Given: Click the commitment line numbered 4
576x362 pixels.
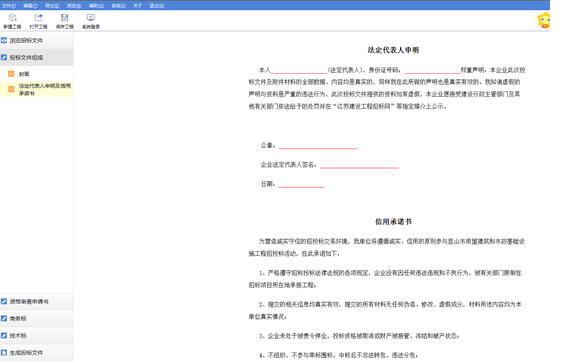Looking at the screenshot, I should pyautogui.click(x=338, y=355).
